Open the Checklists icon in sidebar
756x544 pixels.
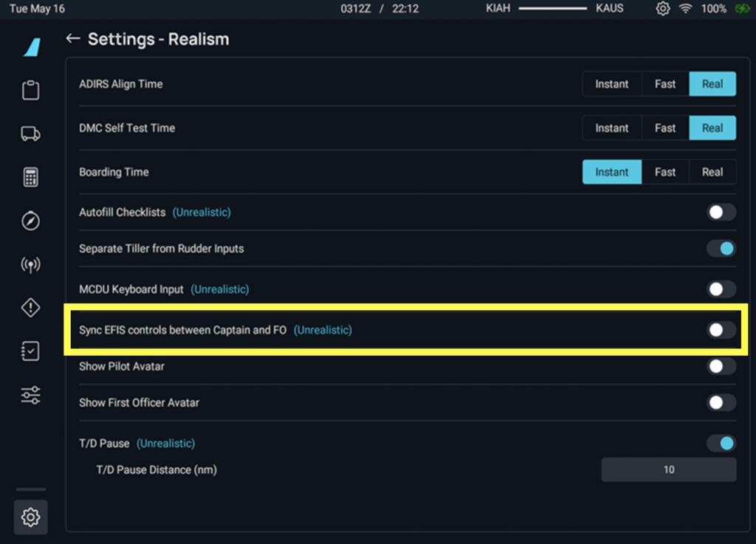point(30,352)
